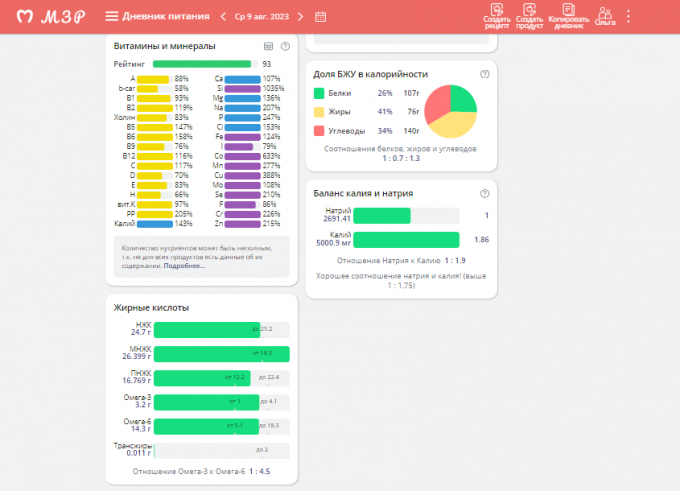The width and height of the screenshot is (680, 491).
Task: Open the three-dot more options menu
Action: click(628, 16)
